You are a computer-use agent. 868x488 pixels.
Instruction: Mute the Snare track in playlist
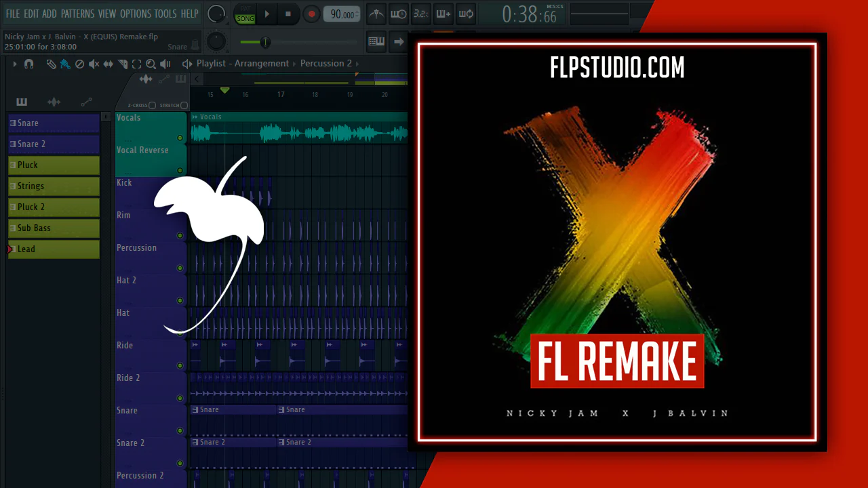tap(180, 431)
